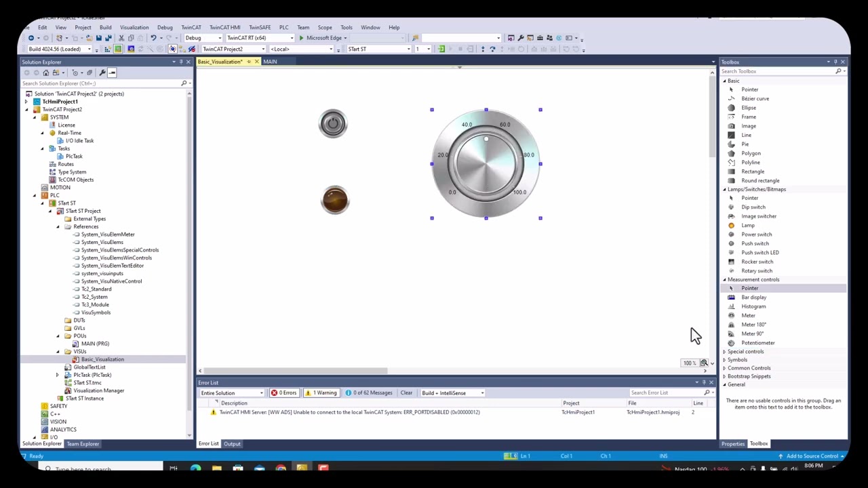The width and height of the screenshot is (868, 488).
Task: Click Add to Source Control in status bar
Action: coord(812,456)
